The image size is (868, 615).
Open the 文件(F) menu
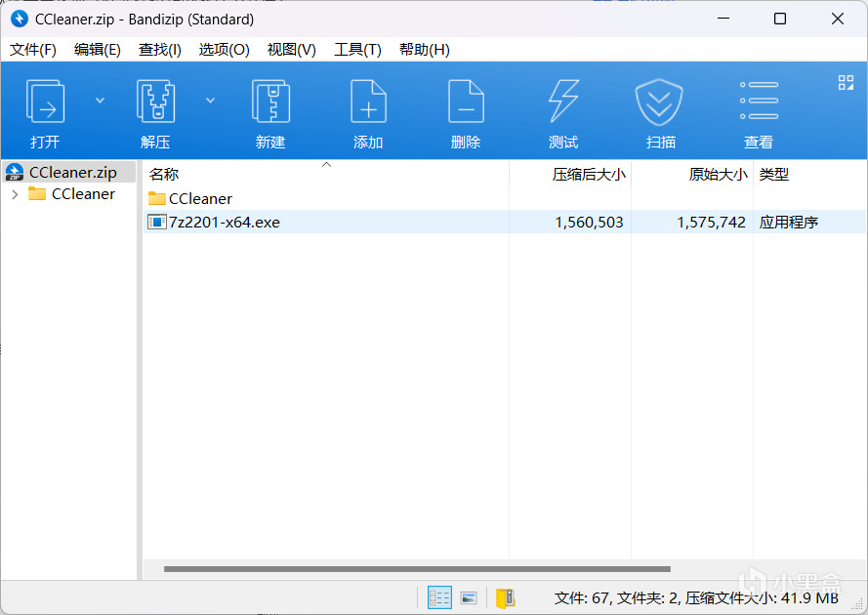pyautogui.click(x=33, y=50)
